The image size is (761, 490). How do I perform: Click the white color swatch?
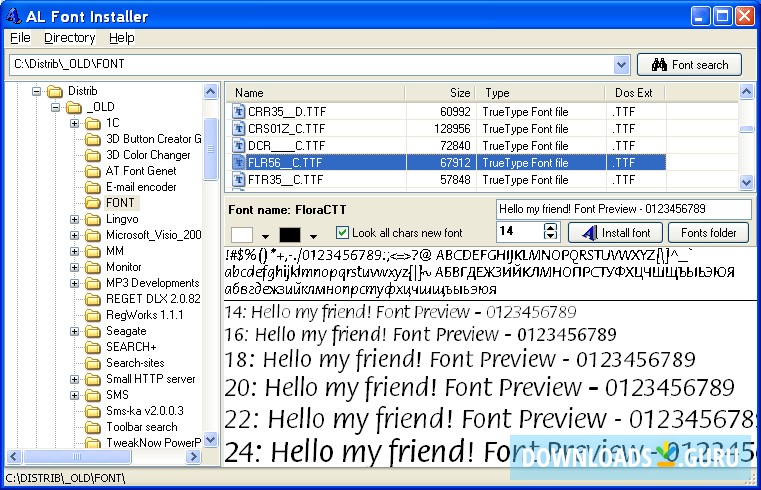242,234
